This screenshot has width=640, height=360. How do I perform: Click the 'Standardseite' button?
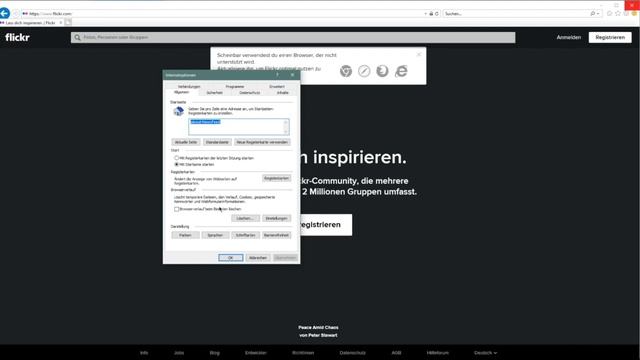pyautogui.click(x=217, y=142)
